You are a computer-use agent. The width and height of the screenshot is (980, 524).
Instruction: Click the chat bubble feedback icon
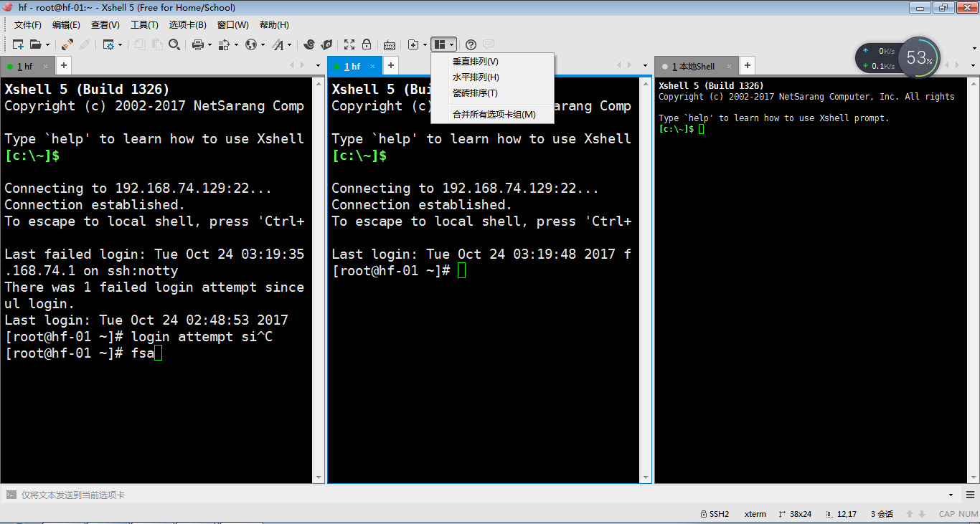click(x=489, y=44)
